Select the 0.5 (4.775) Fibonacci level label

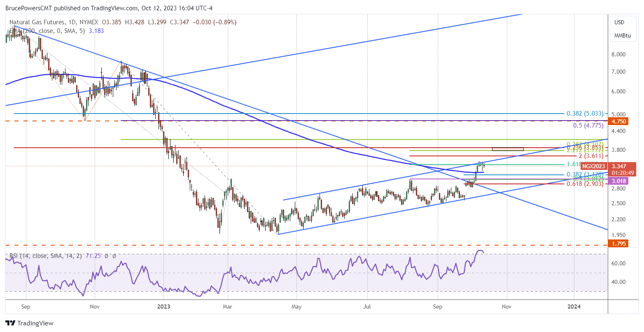pyautogui.click(x=588, y=125)
